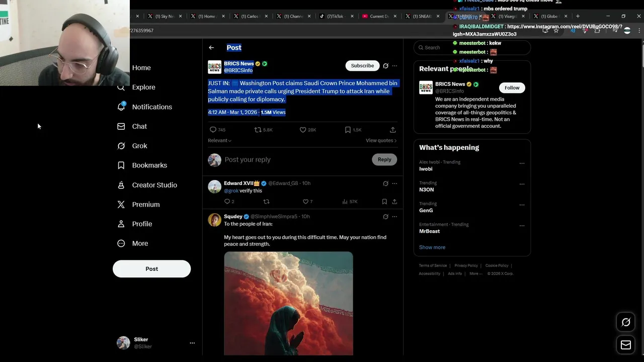Open more menu on Edward XVII's reply
Image resolution: width=644 pixels, height=362 pixels.
[394, 184]
